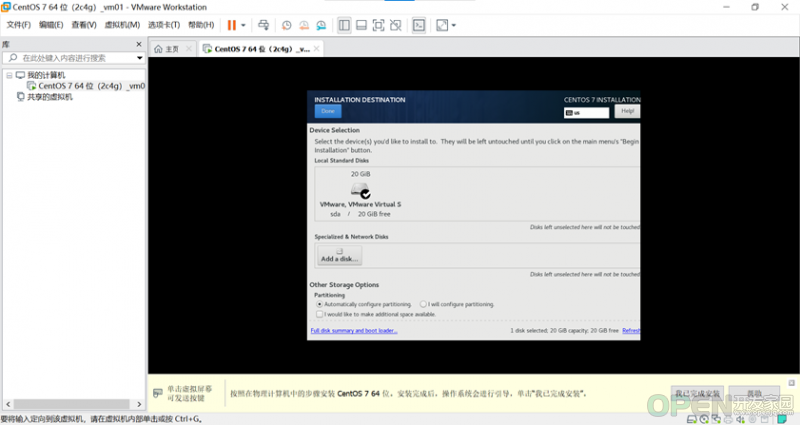The image size is (800, 425).
Task: Restore down the VMware window
Action: (x=755, y=7)
